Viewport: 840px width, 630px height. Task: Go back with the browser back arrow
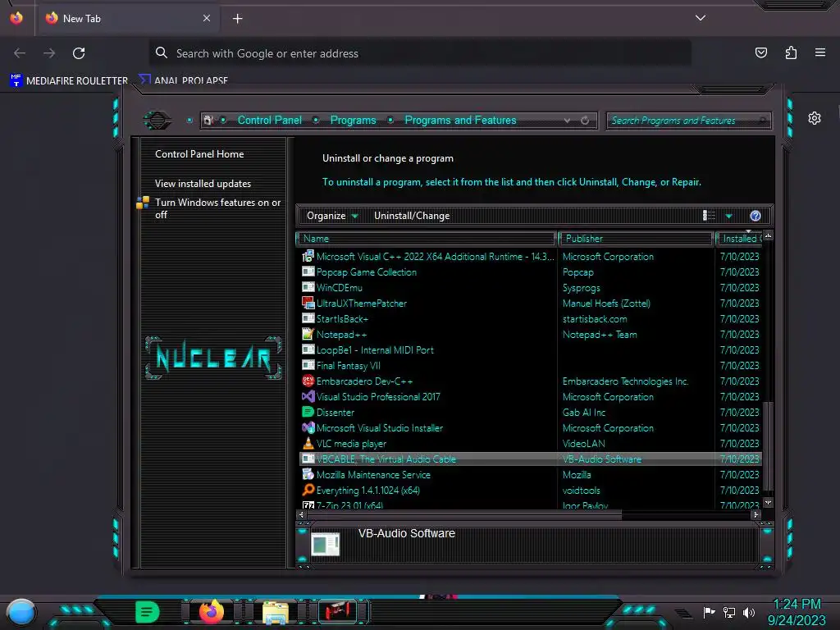[x=20, y=53]
